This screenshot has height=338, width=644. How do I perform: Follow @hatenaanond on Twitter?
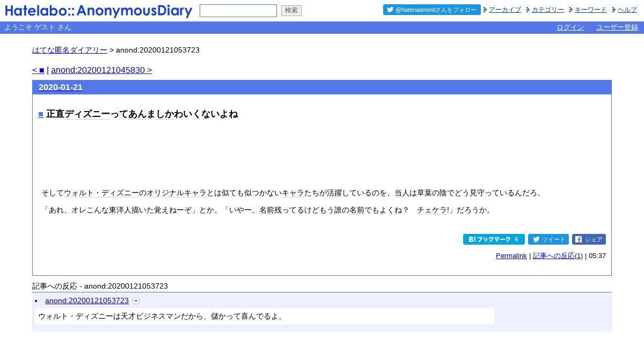click(432, 10)
